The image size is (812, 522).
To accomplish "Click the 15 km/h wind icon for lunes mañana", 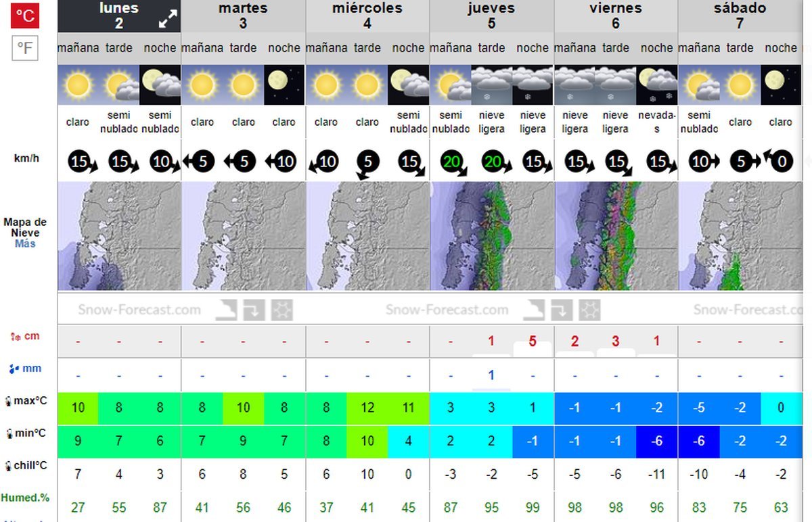I will (81, 162).
